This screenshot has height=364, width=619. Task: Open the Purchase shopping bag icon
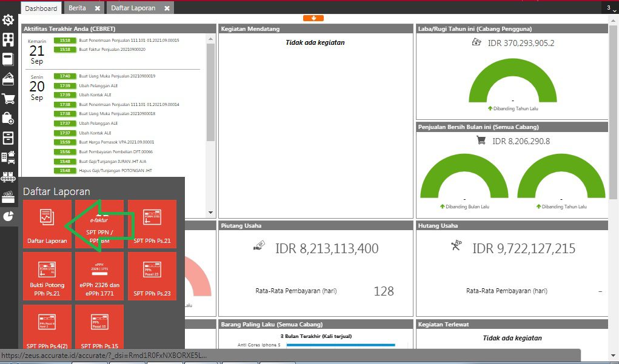point(8,118)
